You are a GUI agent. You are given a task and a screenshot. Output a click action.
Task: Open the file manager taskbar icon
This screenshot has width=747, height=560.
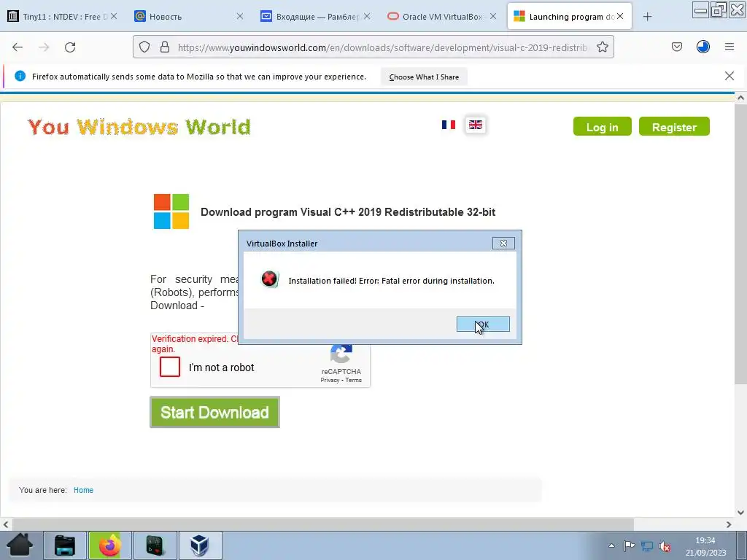(65, 545)
